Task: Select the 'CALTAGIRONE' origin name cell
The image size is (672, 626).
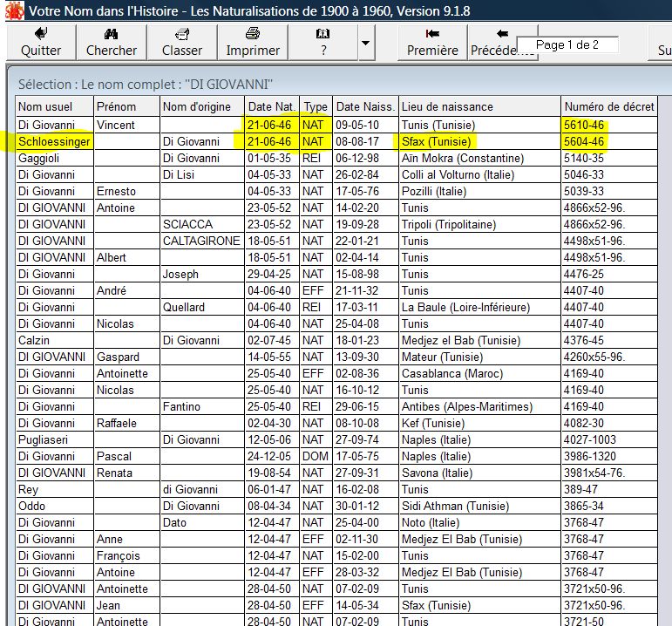Action: tap(202, 241)
